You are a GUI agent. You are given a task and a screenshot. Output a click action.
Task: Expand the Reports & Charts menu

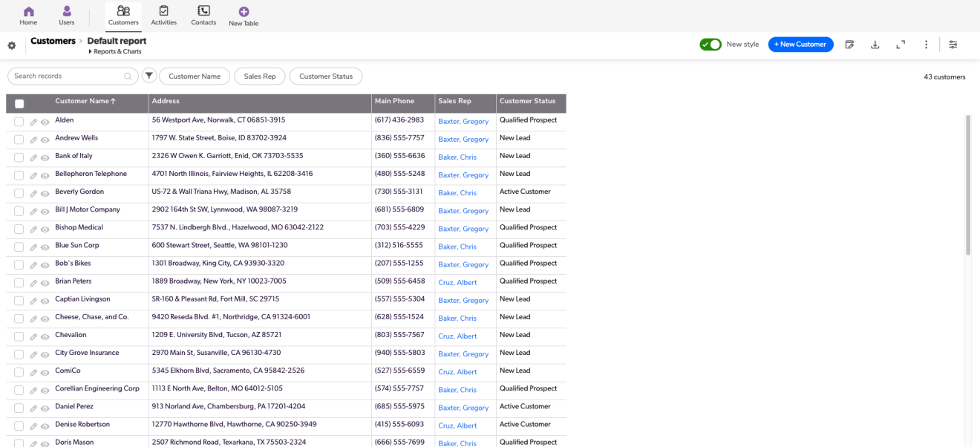point(117,52)
